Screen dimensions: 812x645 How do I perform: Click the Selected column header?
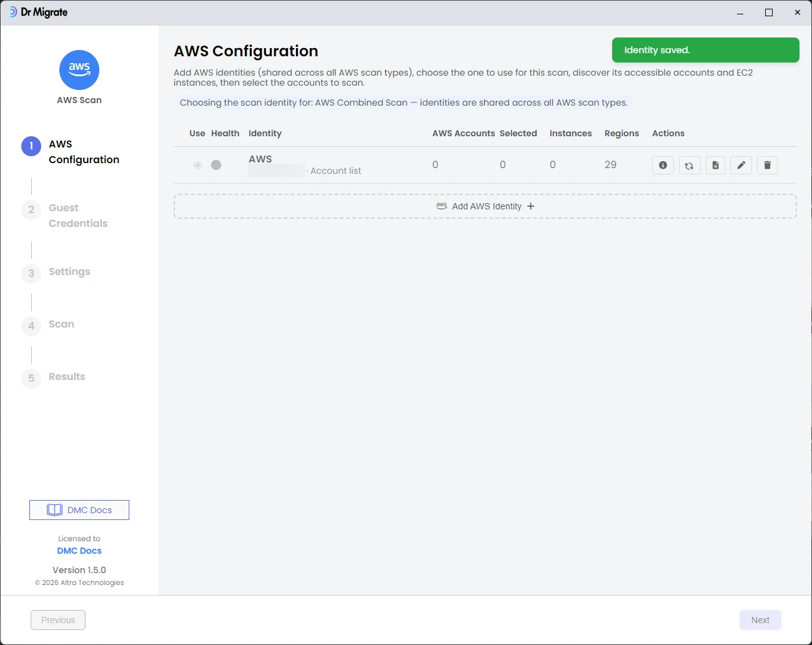[x=518, y=133]
